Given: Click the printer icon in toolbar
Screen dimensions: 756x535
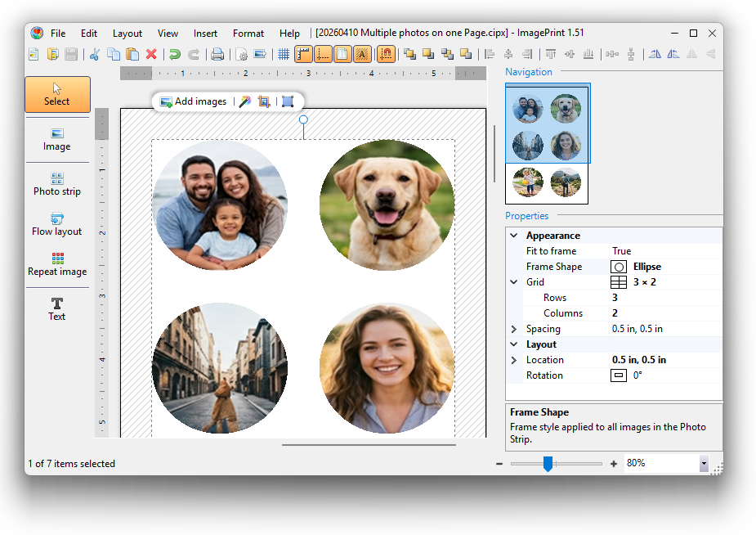Looking at the screenshot, I should point(217,55).
